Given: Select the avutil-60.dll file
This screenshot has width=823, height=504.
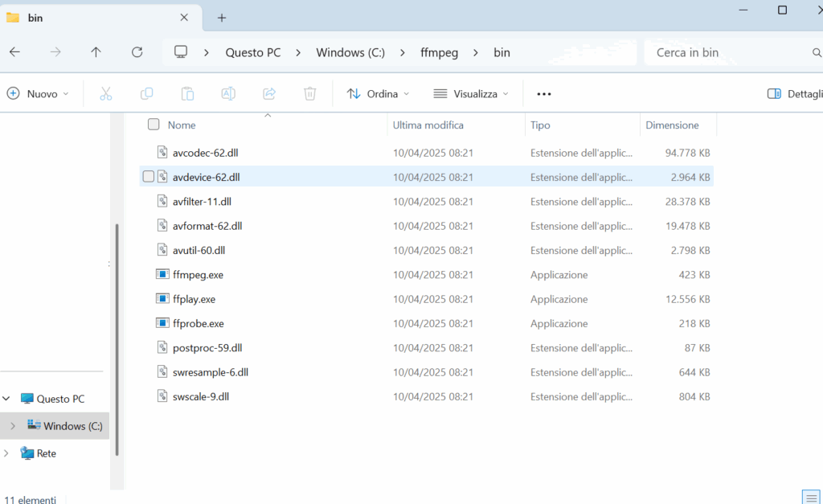Looking at the screenshot, I should point(199,250).
